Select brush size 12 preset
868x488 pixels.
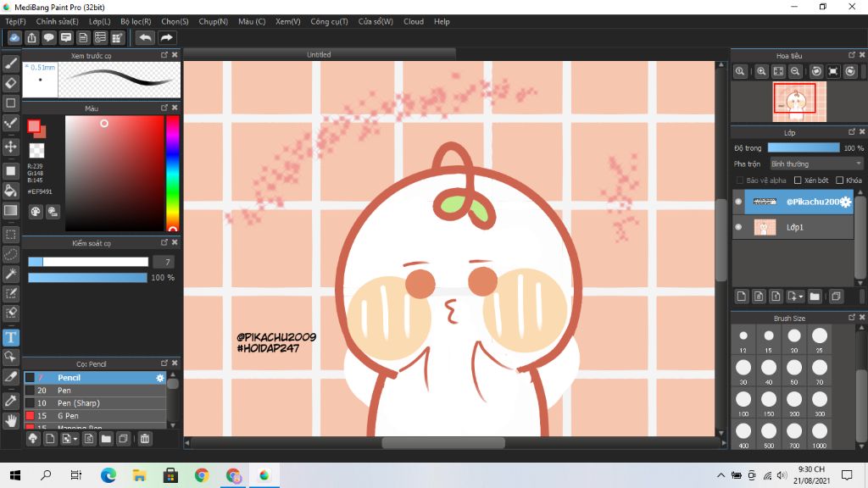pyautogui.click(x=743, y=339)
